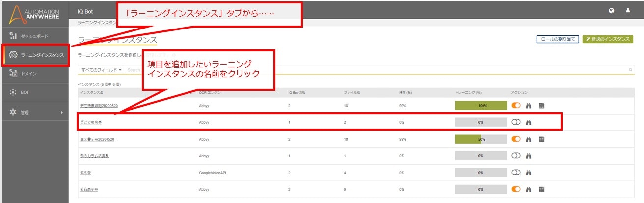Click the 50% training progress bar
The height and width of the screenshot is (203, 644).
pos(481,139)
